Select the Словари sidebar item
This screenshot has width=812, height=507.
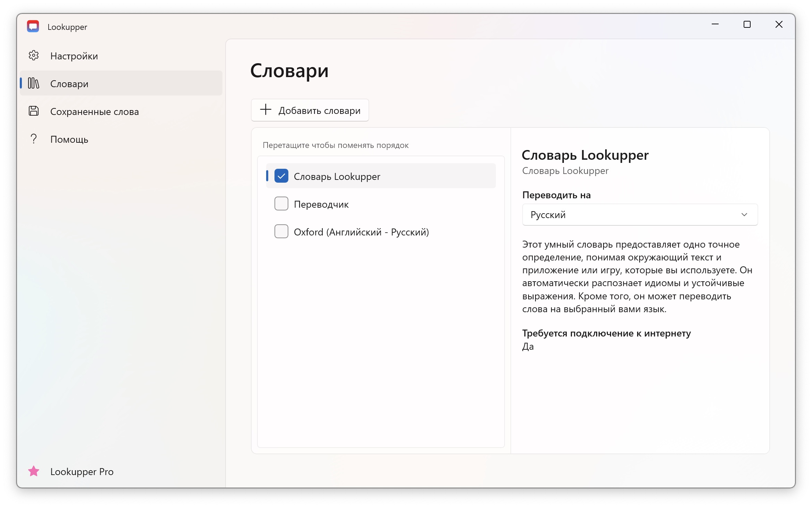[121, 83]
